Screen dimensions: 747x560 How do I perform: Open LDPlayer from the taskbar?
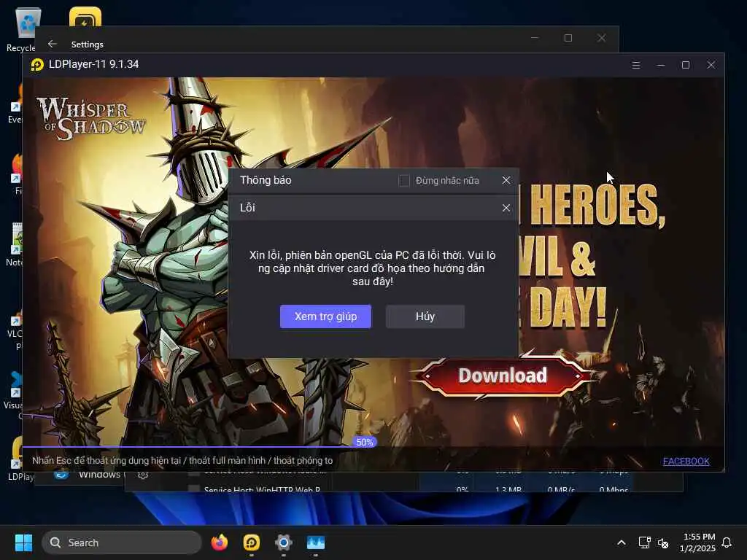[252, 542]
